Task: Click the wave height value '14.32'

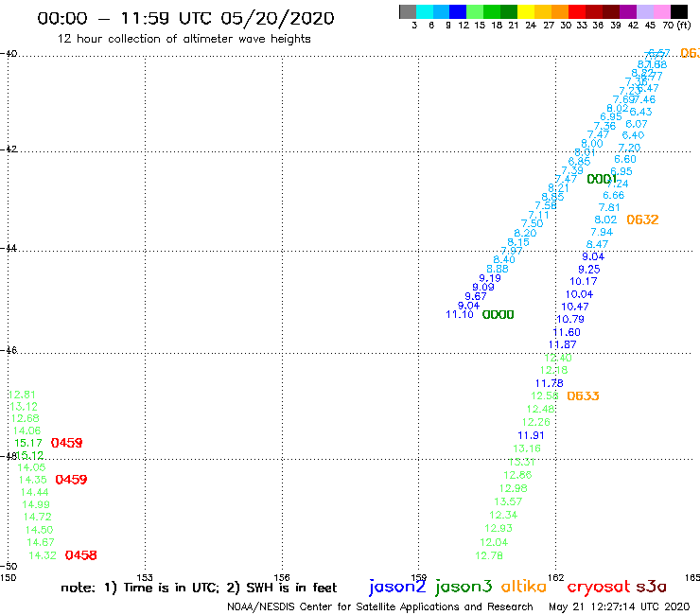Action: point(43,555)
